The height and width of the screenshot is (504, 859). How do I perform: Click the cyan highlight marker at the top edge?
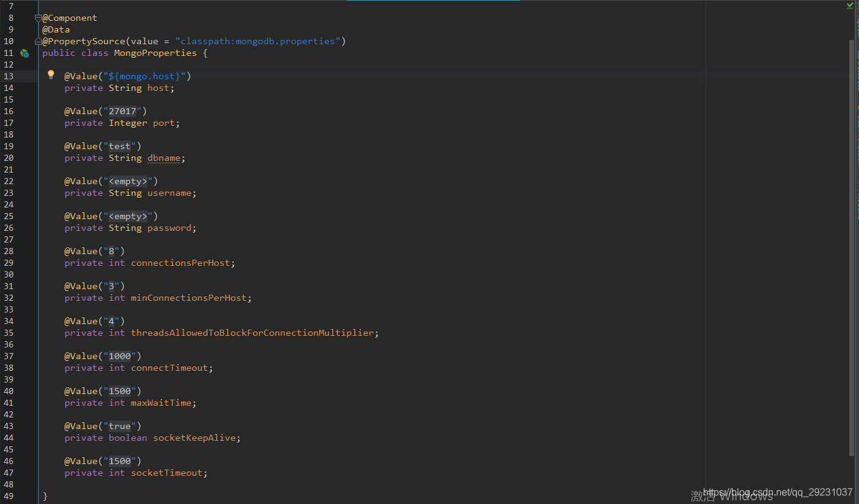pos(433,2)
